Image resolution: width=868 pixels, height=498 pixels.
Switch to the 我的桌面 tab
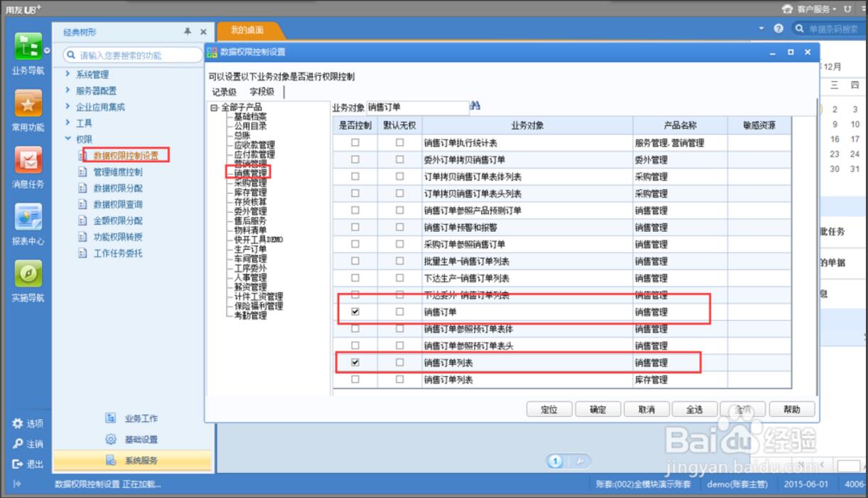coord(247,31)
